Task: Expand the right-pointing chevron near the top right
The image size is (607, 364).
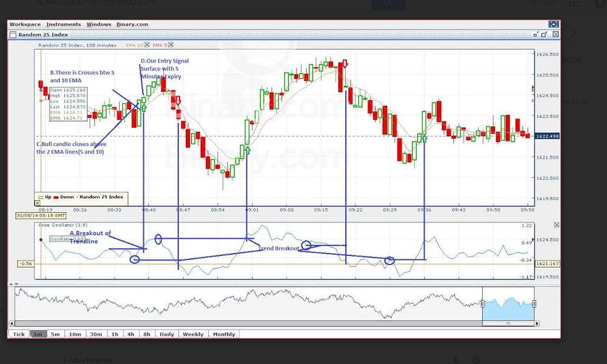Action: [x=574, y=33]
